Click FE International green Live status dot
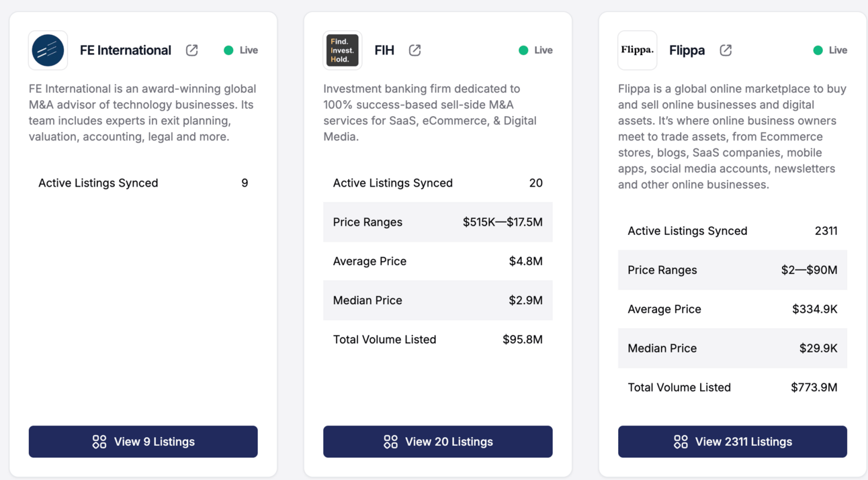This screenshot has width=868, height=480. coord(228,50)
